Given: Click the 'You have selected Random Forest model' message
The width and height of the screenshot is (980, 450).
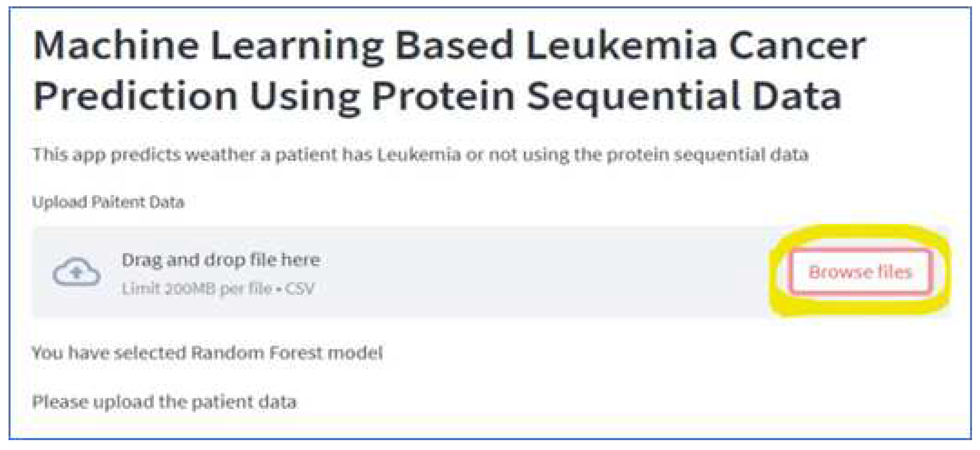Looking at the screenshot, I should (207, 353).
